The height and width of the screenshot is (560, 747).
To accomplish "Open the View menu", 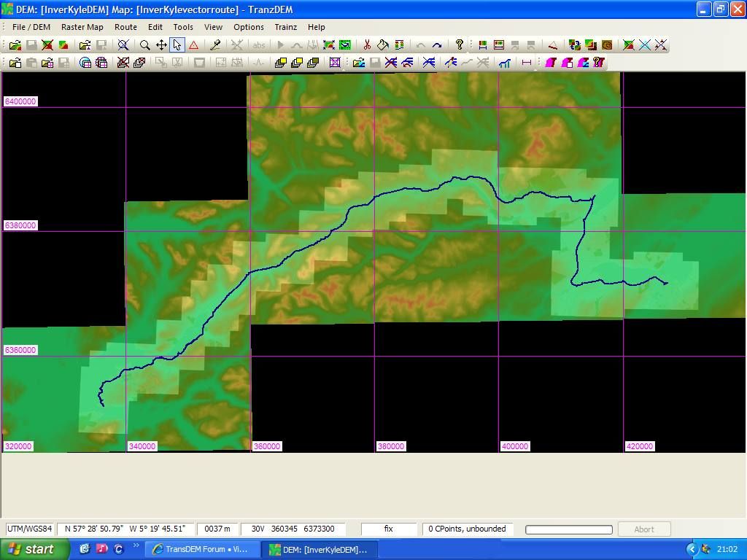I will click(214, 27).
